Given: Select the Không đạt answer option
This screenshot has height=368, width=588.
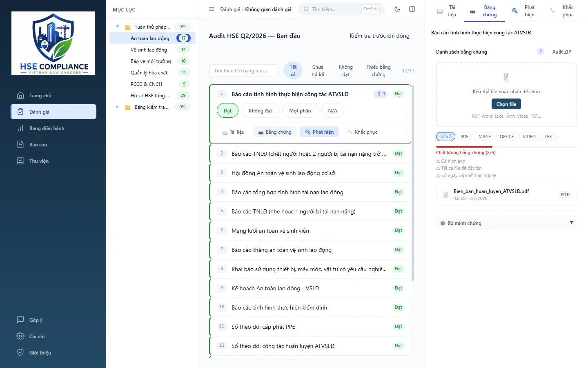Looking at the screenshot, I should click(x=261, y=111).
